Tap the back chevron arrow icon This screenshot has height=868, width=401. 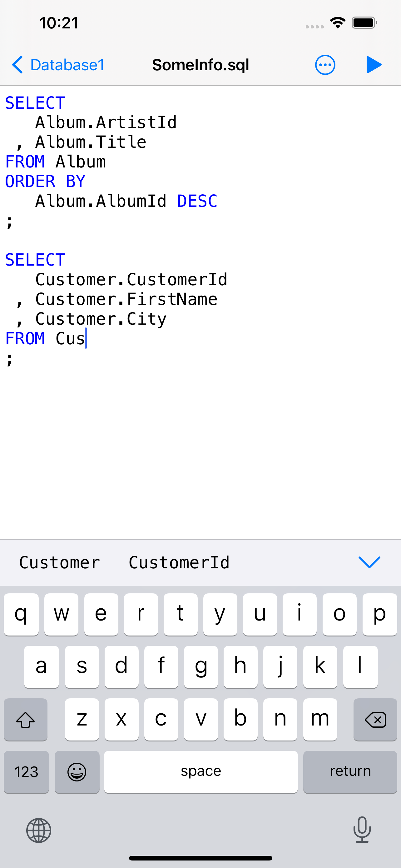pyautogui.click(x=17, y=65)
